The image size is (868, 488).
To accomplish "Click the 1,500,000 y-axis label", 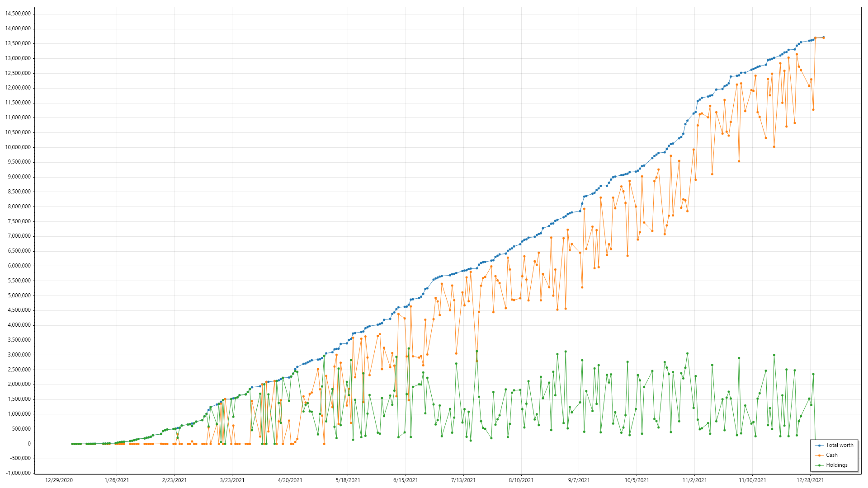I will pyautogui.click(x=19, y=399).
